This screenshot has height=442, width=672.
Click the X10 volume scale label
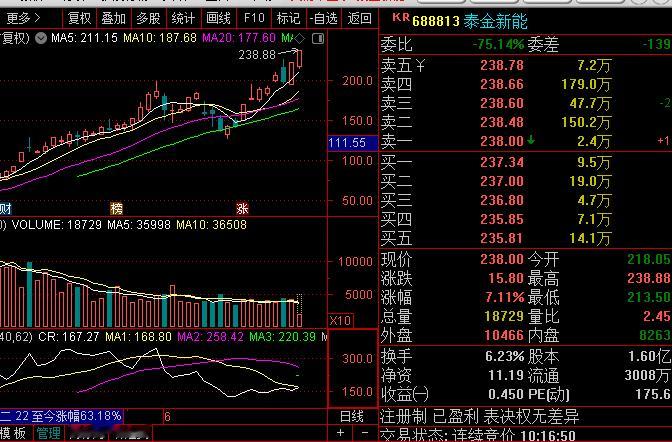click(x=340, y=320)
